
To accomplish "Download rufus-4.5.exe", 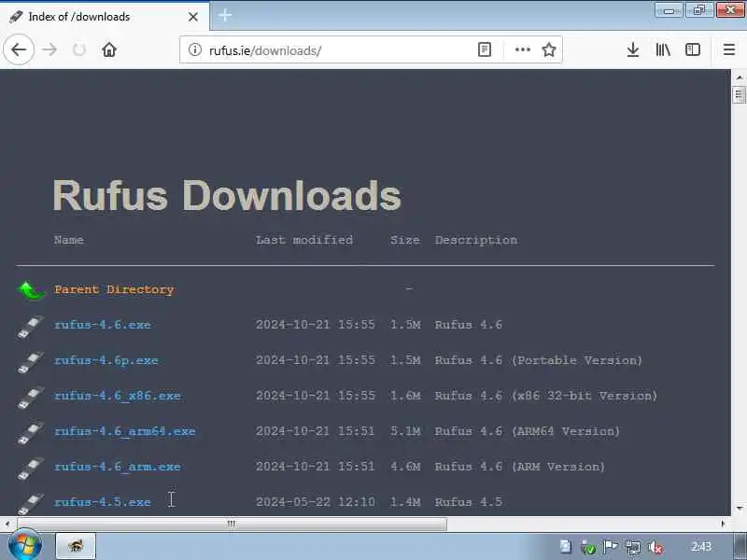I will [x=103, y=502].
